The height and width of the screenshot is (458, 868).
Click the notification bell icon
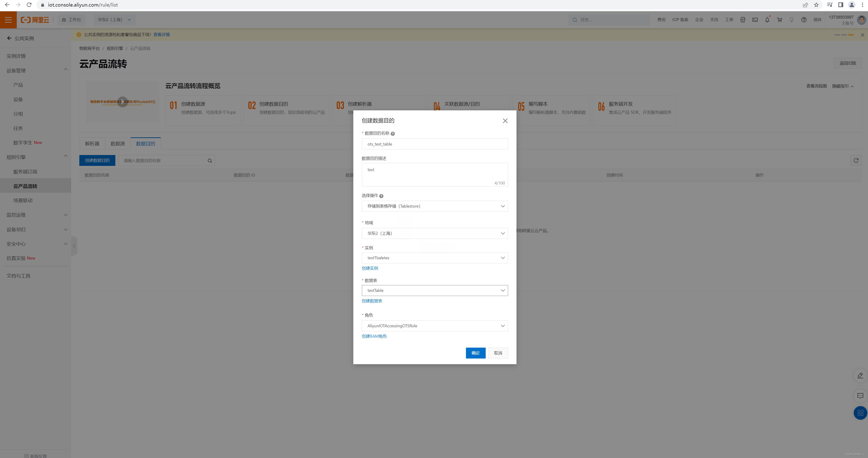pyautogui.click(x=767, y=20)
